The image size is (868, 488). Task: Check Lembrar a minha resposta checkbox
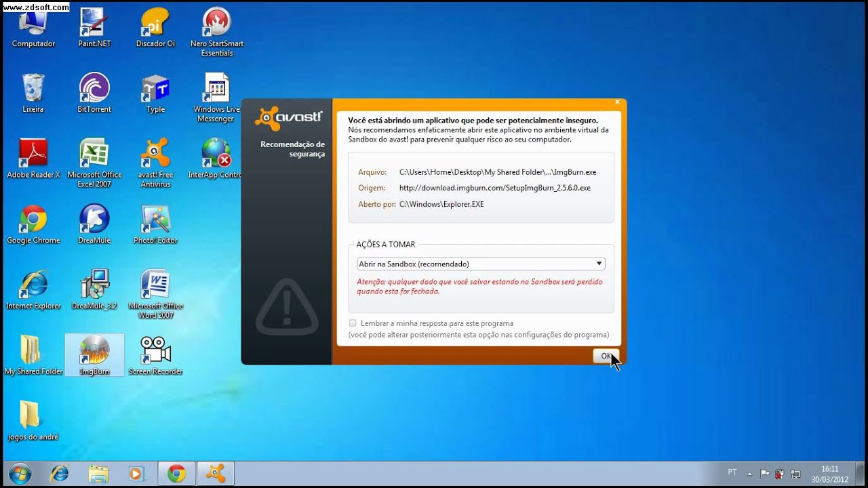coord(353,323)
